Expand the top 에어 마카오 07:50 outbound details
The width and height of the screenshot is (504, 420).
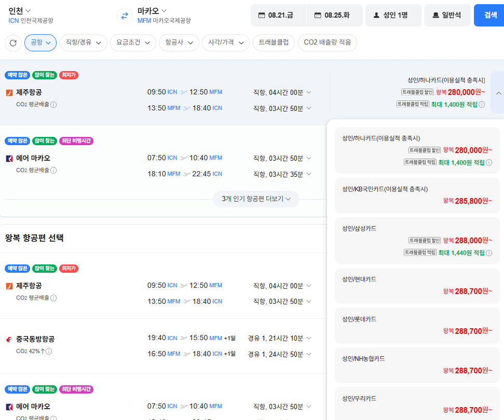308,158
